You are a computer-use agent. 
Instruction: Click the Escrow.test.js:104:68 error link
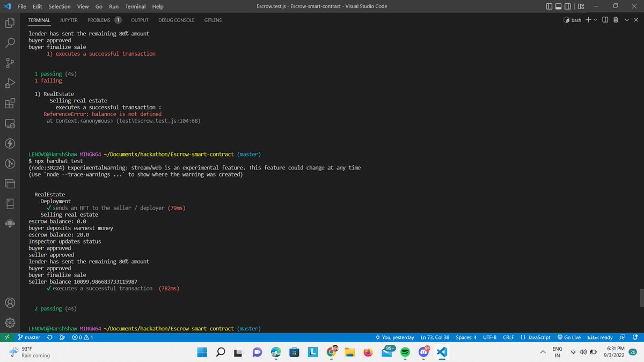158,121
